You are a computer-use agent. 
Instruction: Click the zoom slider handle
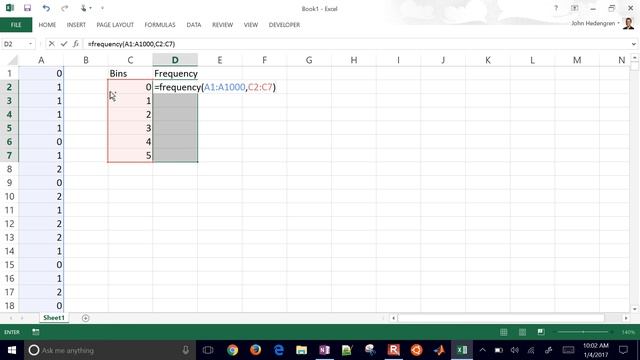pyautogui.click(x=583, y=332)
